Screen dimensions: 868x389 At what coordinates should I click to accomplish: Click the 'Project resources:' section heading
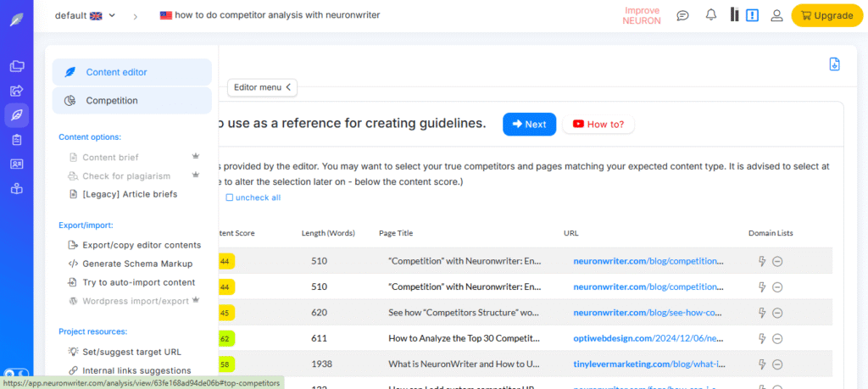(x=93, y=331)
